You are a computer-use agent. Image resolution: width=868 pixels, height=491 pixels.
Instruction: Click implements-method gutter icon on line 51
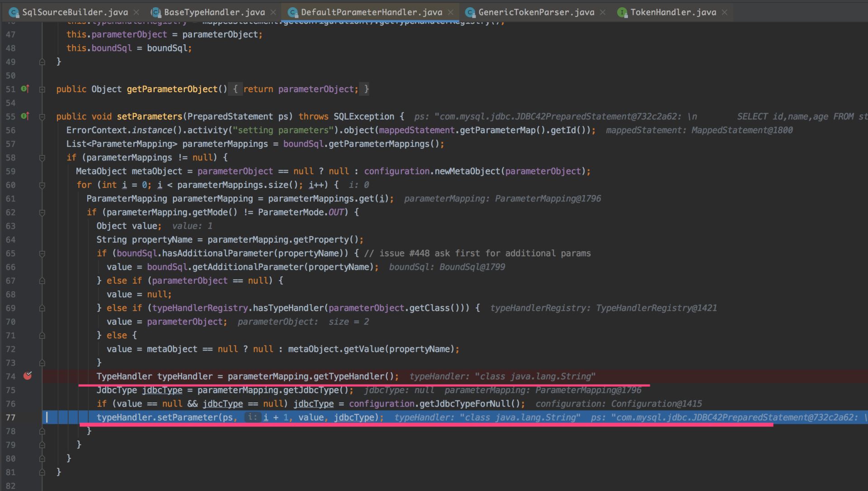(25, 89)
